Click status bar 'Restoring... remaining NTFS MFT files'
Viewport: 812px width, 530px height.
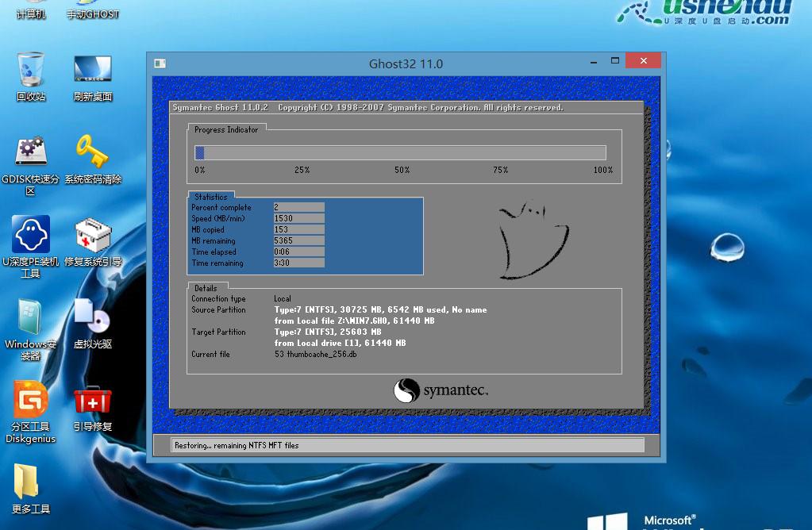click(x=237, y=445)
